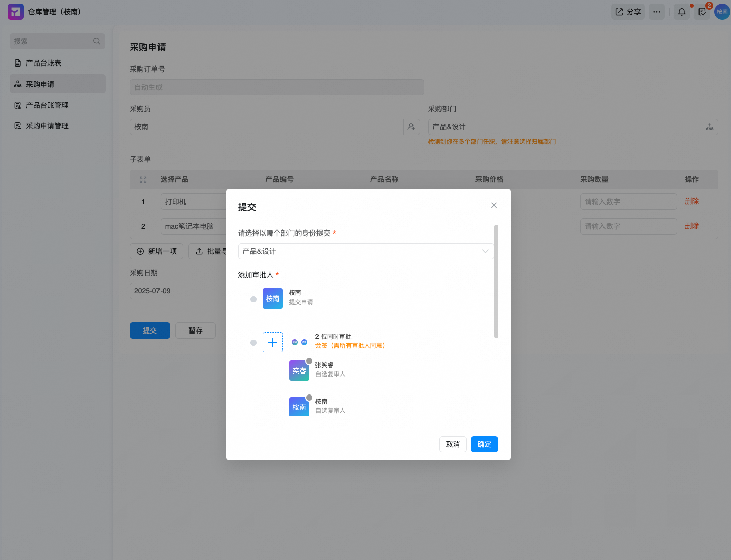Open the task list icon with badge

pyautogui.click(x=702, y=12)
